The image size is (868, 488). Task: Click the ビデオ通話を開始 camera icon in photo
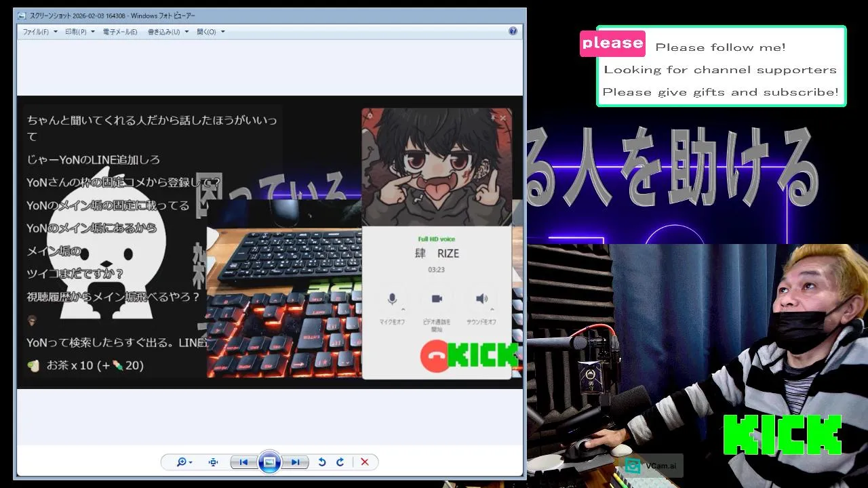tap(437, 299)
